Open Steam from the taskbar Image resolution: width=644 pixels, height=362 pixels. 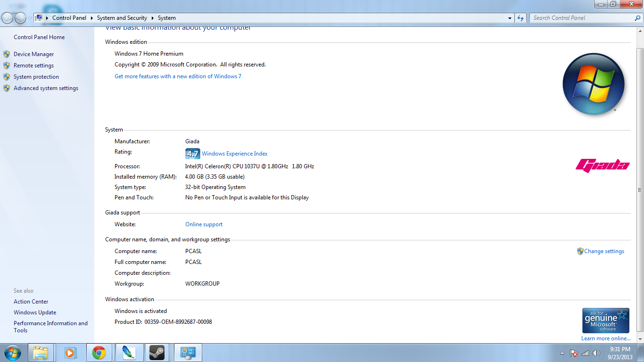157,353
